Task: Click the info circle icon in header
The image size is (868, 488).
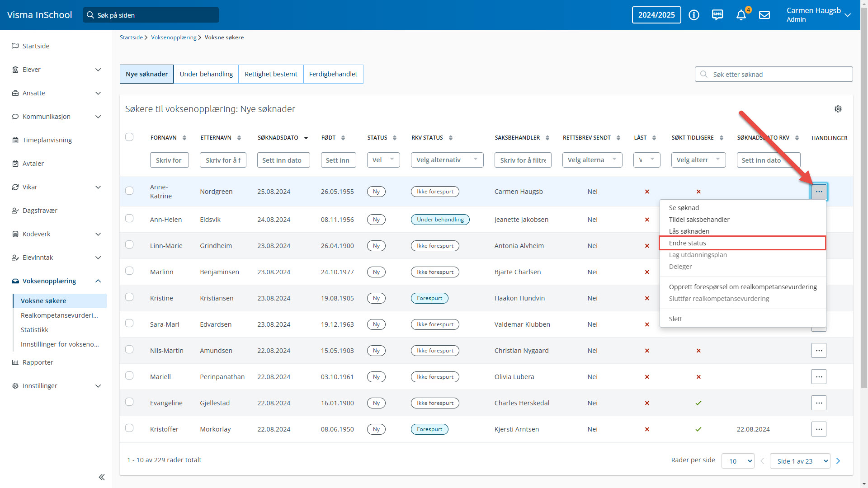Action: 694,15
